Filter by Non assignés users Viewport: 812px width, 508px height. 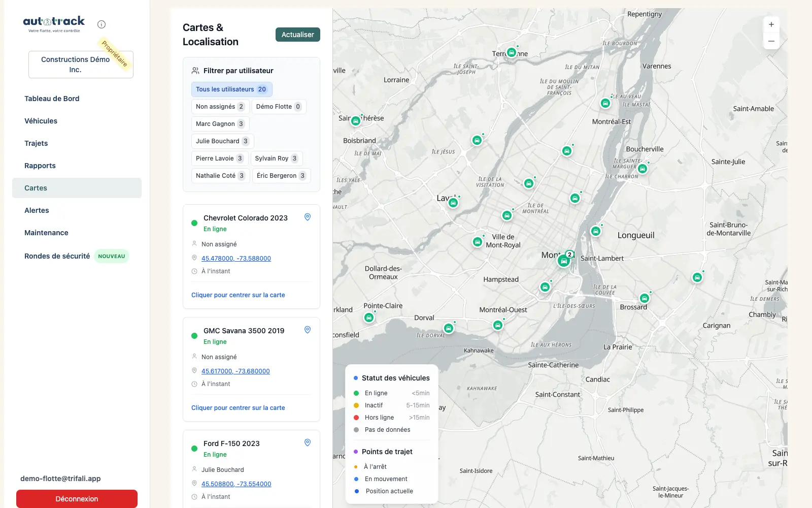(220, 107)
